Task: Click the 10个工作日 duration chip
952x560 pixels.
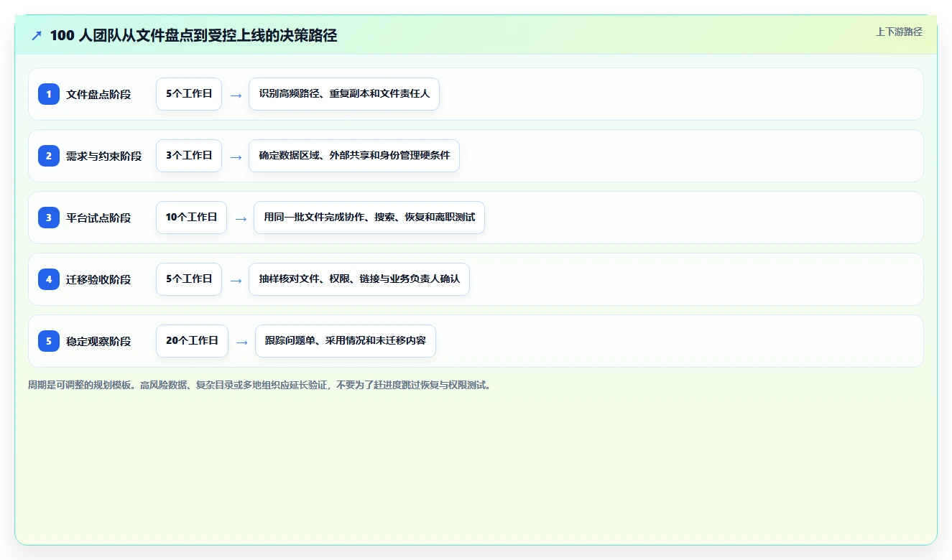Action: pyautogui.click(x=191, y=218)
